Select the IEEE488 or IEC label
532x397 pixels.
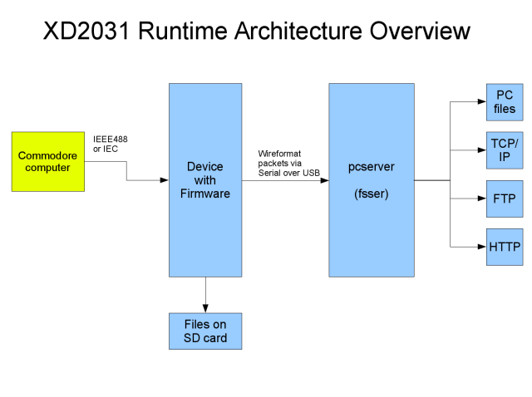pos(111,144)
